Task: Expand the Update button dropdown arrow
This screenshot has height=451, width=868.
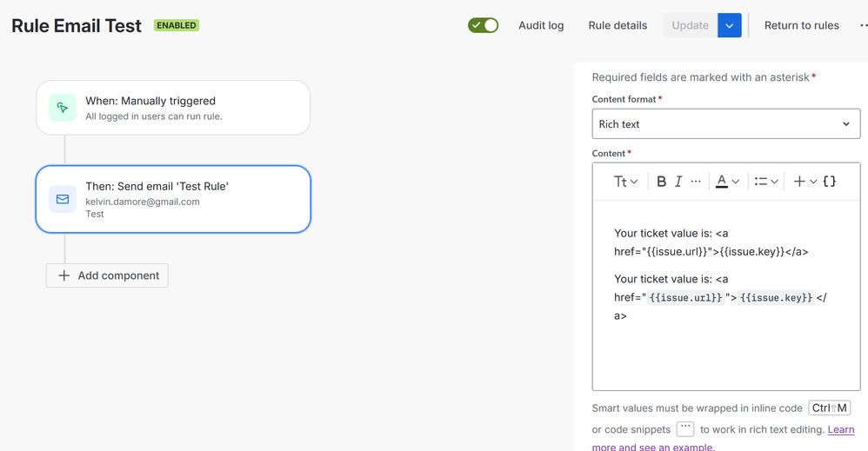Action: pyautogui.click(x=729, y=25)
